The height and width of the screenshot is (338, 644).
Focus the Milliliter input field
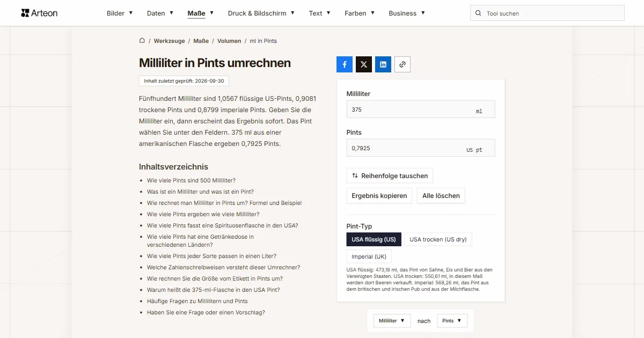(x=421, y=109)
